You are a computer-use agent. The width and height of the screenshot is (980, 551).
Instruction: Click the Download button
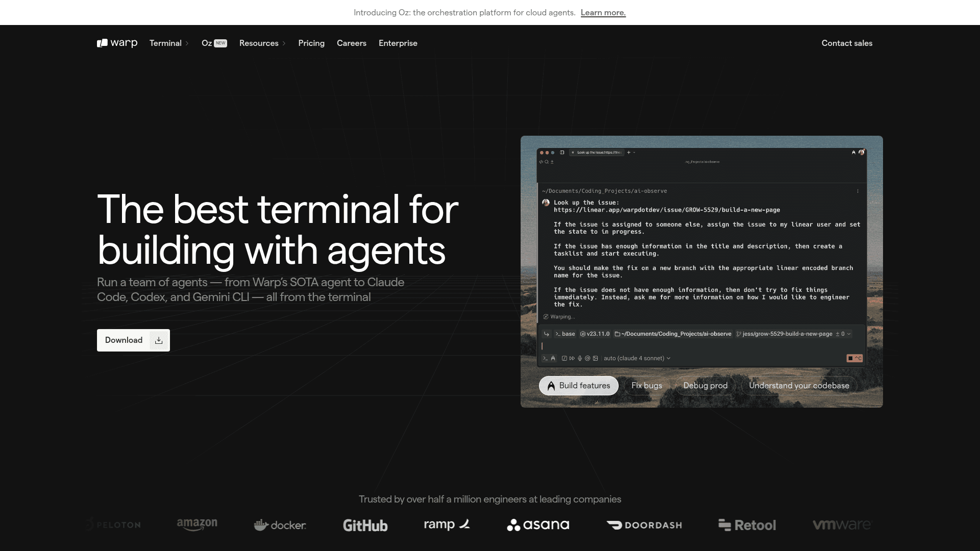(133, 340)
